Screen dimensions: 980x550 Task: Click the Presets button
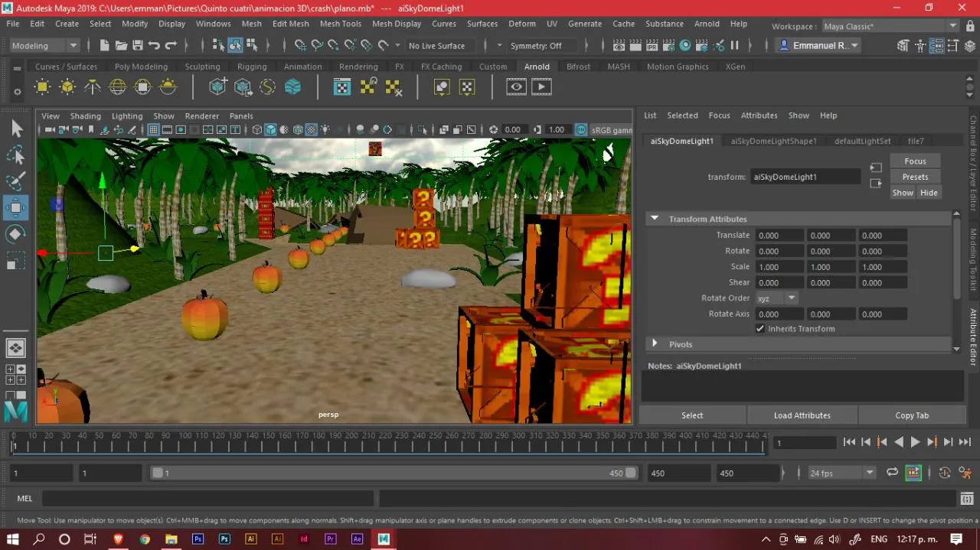pyautogui.click(x=915, y=177)
